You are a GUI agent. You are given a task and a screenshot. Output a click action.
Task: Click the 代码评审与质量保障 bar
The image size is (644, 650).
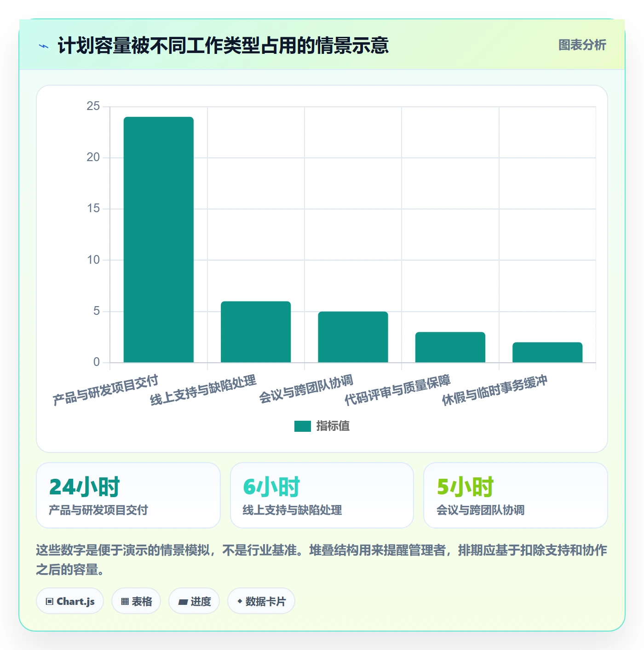pyautogui.click(x=450, y=348)
